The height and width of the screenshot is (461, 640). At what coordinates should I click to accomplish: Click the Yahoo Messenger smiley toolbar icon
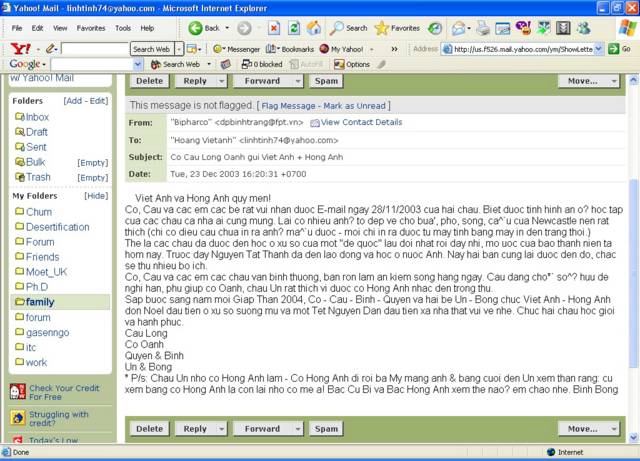(x=523, y=28)
